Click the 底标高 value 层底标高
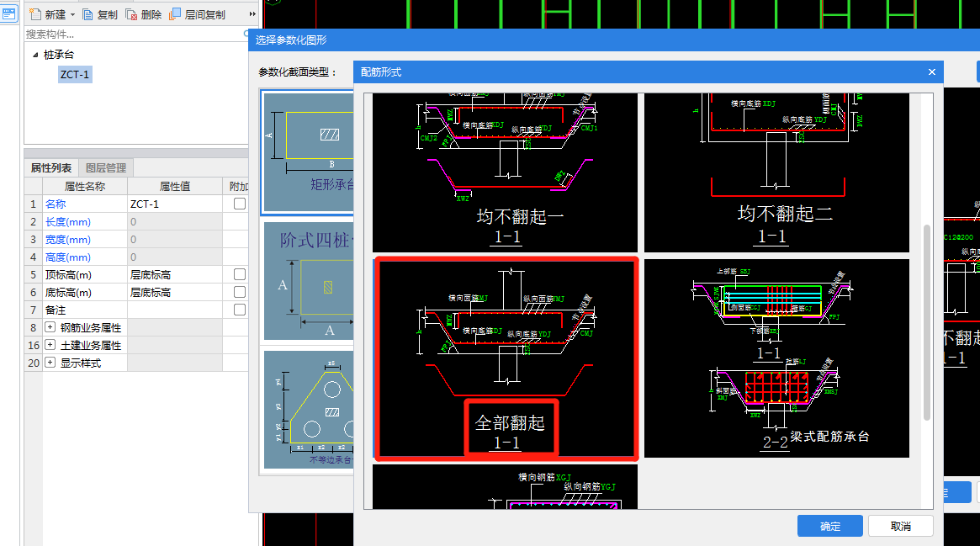This screenshot has width=980, height=546. point(175,292)
